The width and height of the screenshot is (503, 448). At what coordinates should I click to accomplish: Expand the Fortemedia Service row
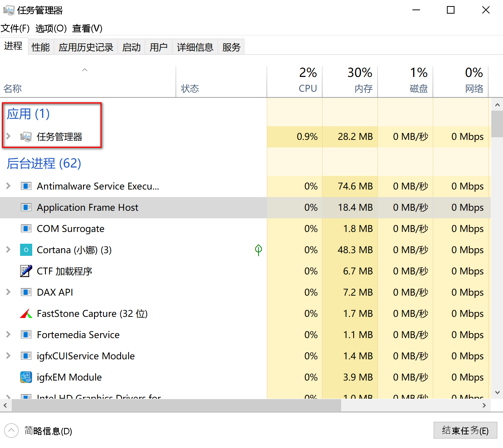coord(8,335)
